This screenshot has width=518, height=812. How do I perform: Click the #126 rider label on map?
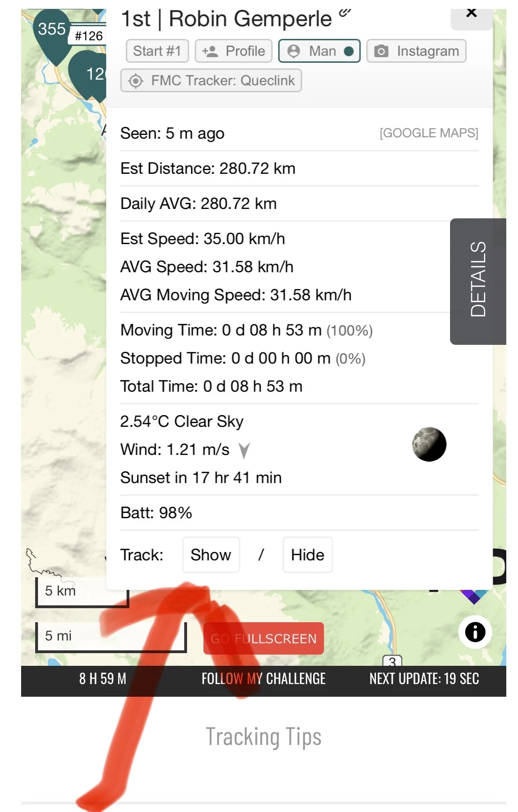coord(88,36)
